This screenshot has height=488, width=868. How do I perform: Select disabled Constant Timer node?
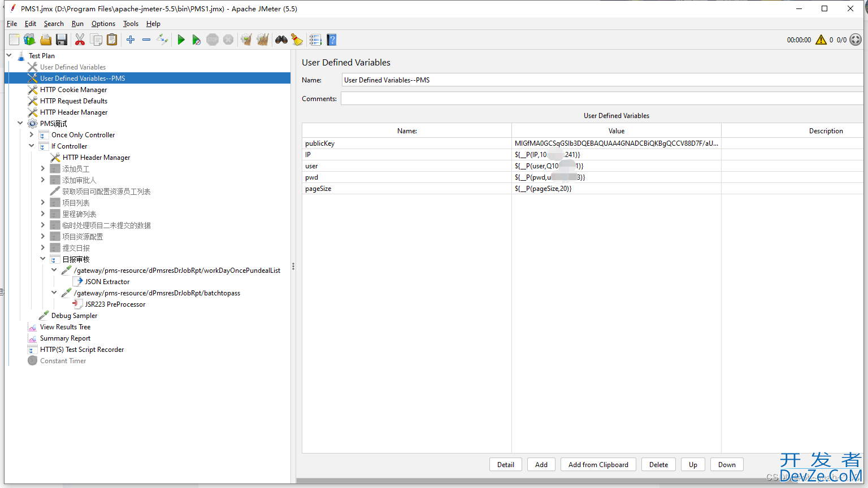[63, 361]
